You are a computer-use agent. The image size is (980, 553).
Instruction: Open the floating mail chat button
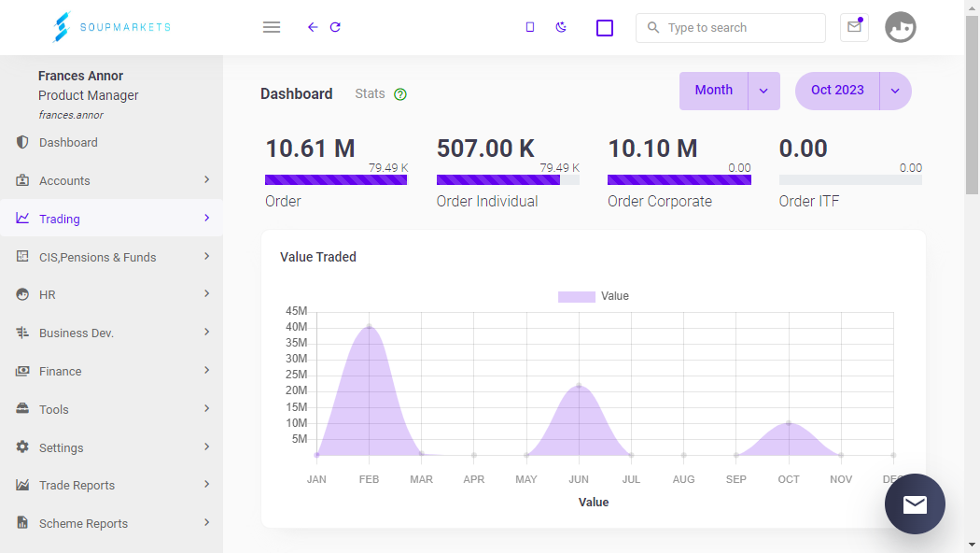click(915, 504)
